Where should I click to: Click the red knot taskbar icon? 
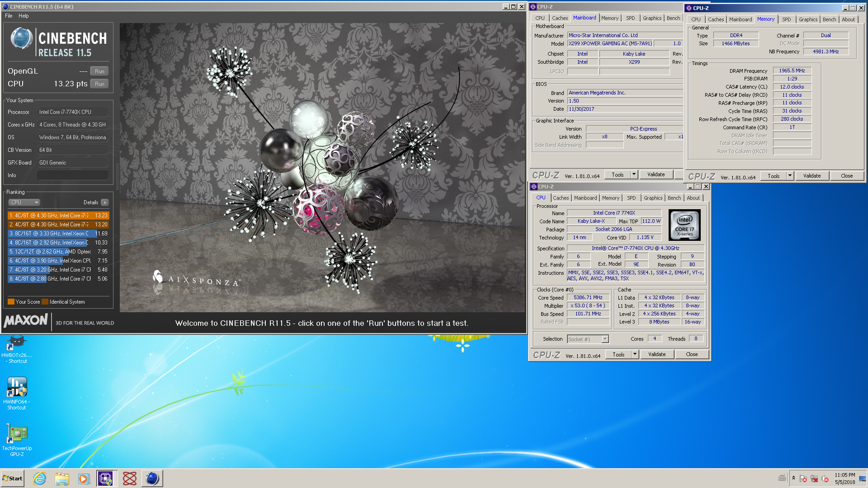pyautogui.click(x=130, y=479)
